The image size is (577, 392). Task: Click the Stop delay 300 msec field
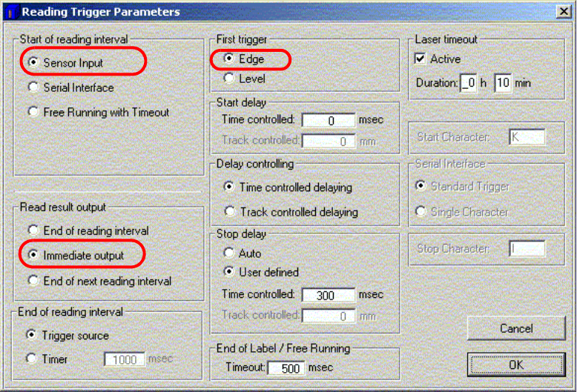tap(329, 295)
